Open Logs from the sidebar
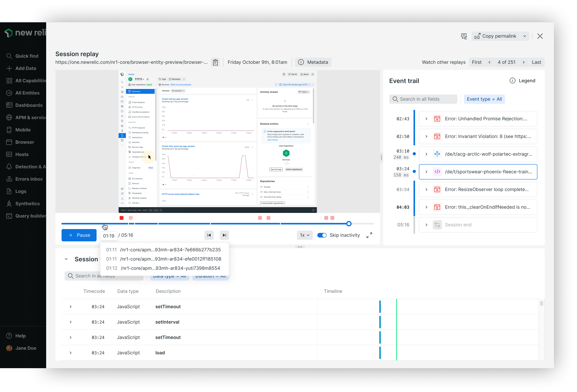The width and height of the screenshot is (577, 392). click(x=16, y=191)
